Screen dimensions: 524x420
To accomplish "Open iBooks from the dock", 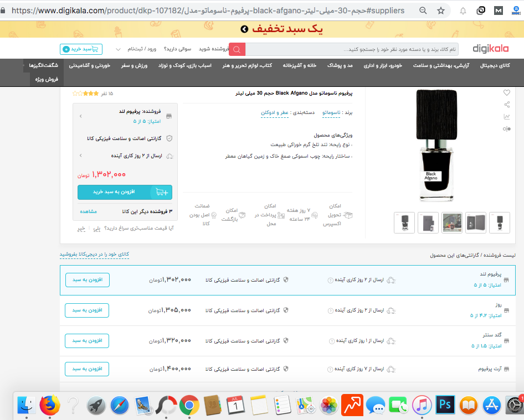I will pyautogui.click(x=469, y=405).
